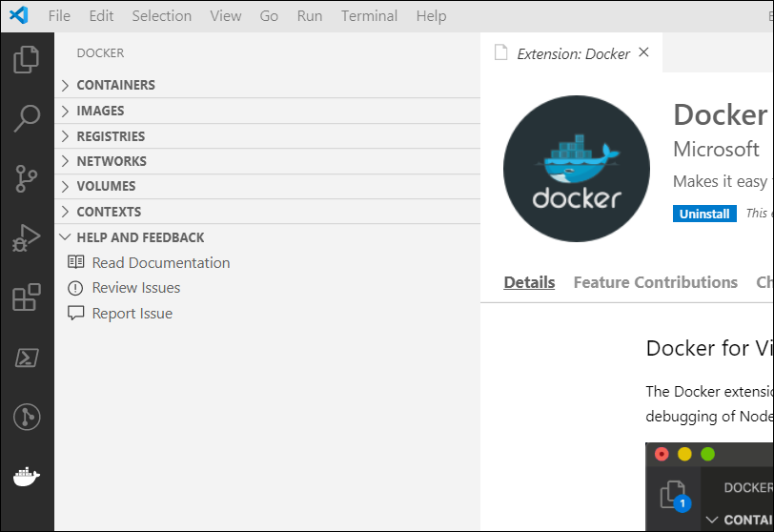Close the Extension: Docker tab
The image size is (774, 532).
click(643, 52)
